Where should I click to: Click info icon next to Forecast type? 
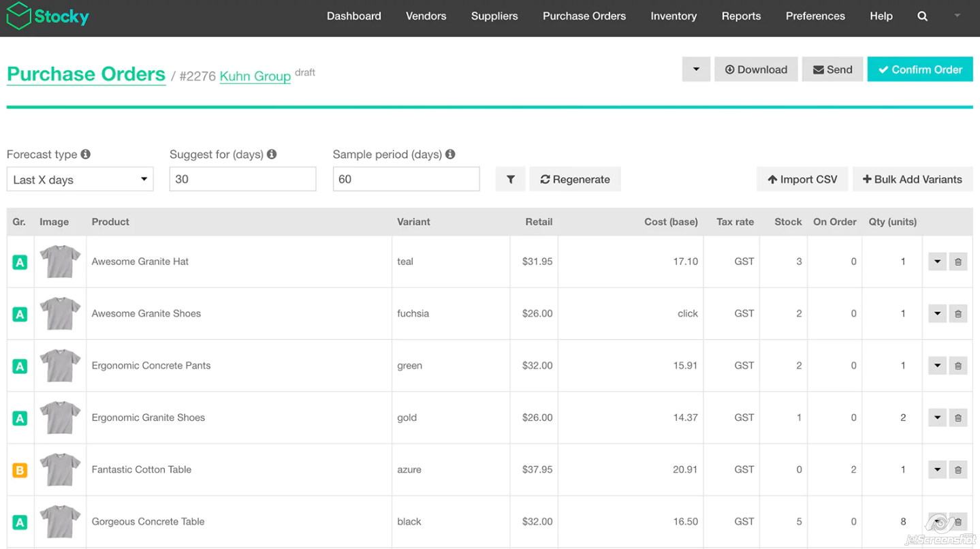86,155
